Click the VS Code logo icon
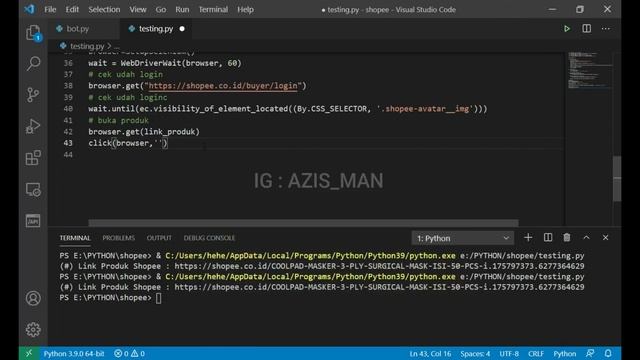The image size is (640, 360). (29, 9)
